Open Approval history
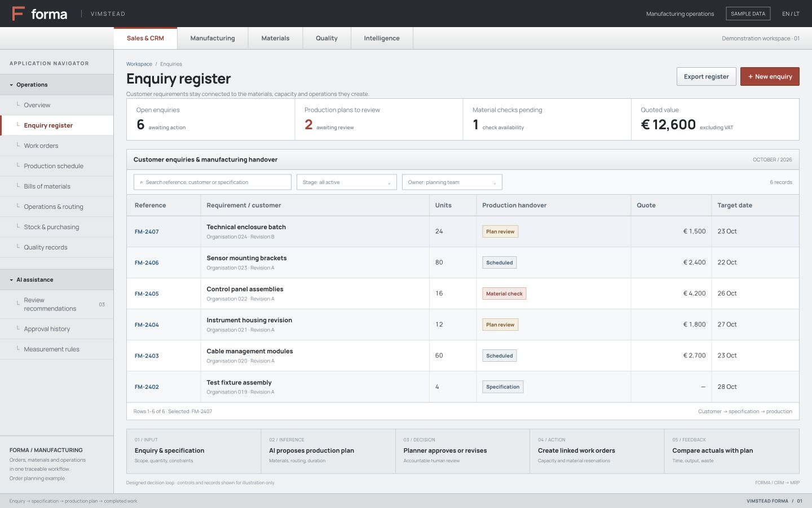Image resolution: width=812 pixels, height=508 pixels. [x=56, y=329]
